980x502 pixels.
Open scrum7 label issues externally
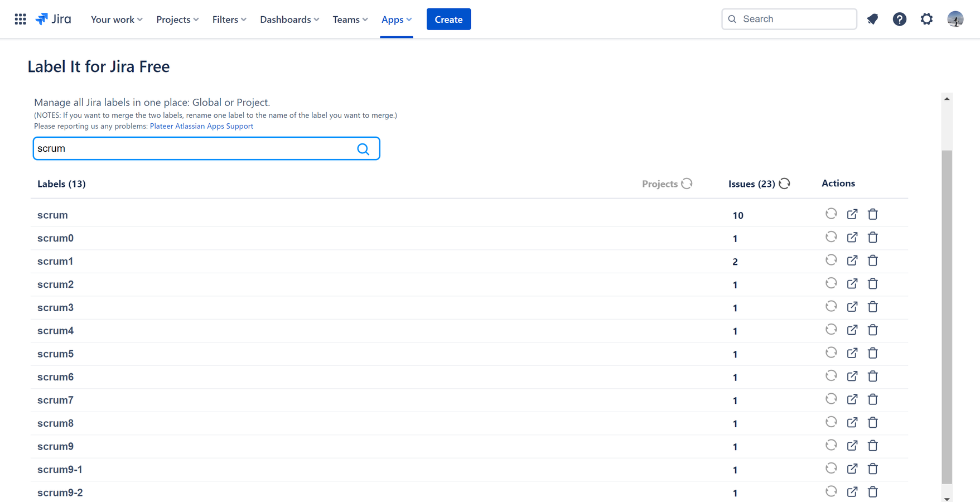(852, 399)
